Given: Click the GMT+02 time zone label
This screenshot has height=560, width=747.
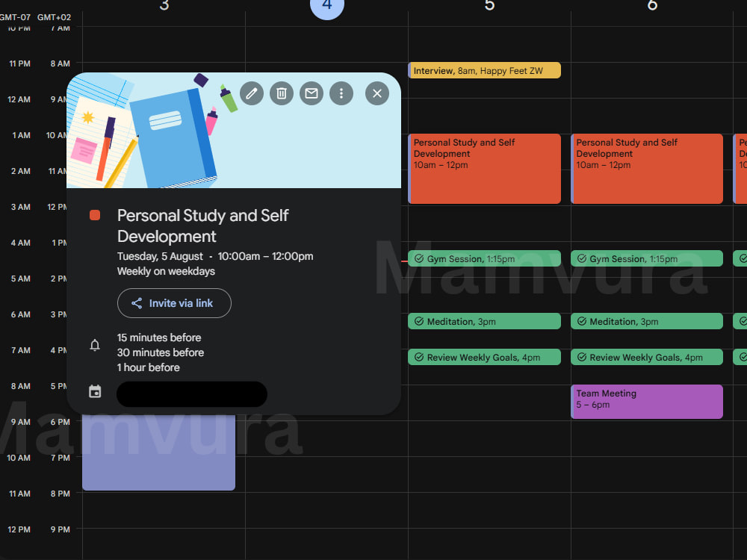Looking at the screenshot, I should 55,17.
